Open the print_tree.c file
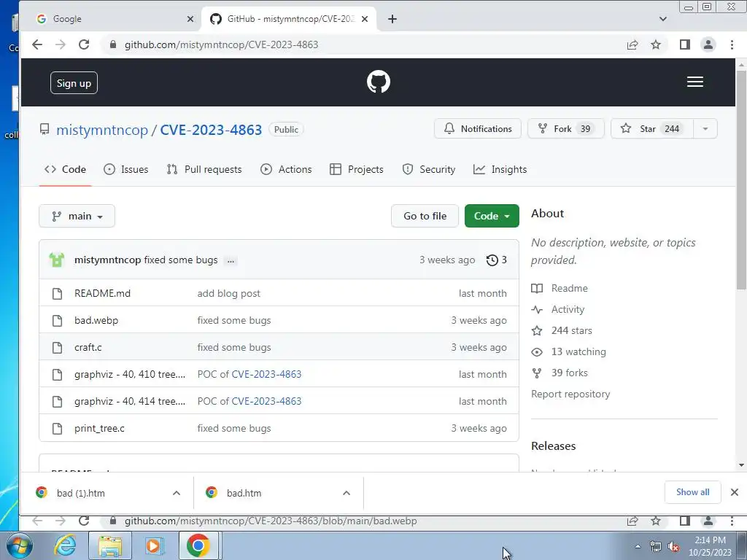 click(x=99, y=429)
